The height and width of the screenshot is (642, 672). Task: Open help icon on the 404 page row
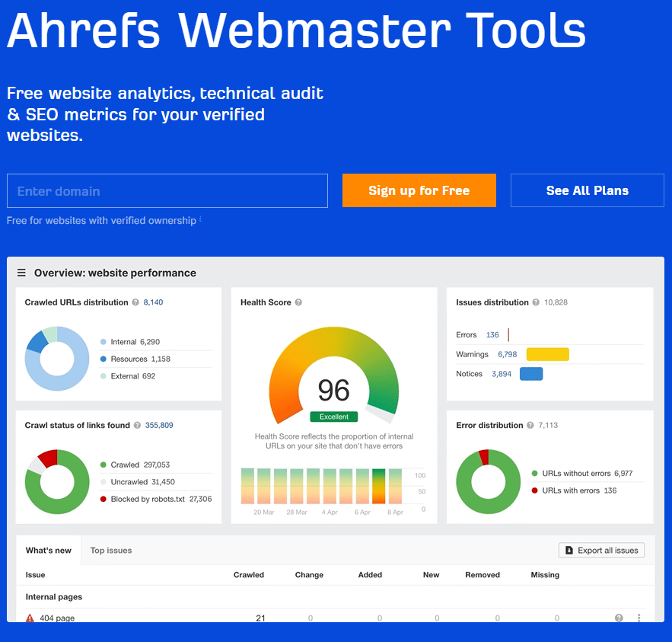[x=619, y=618]
